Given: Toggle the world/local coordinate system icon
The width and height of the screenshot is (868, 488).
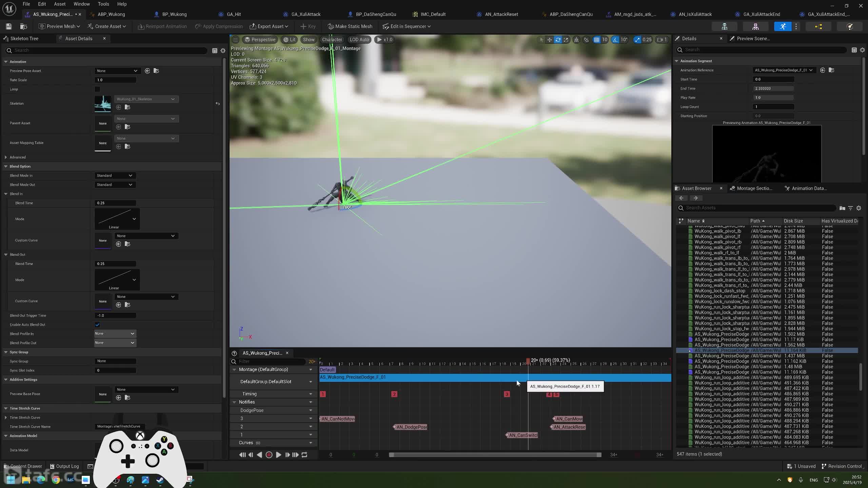Looking at the screenshot, I should 576,40.
